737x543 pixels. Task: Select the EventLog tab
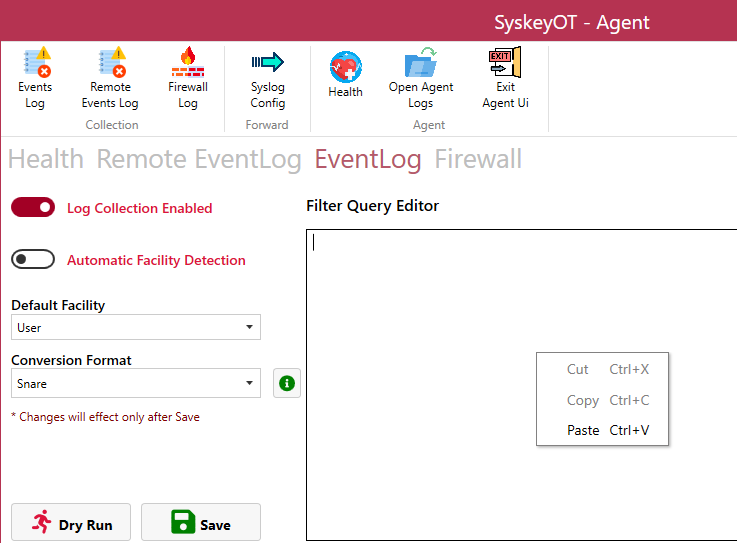(371, 159)
